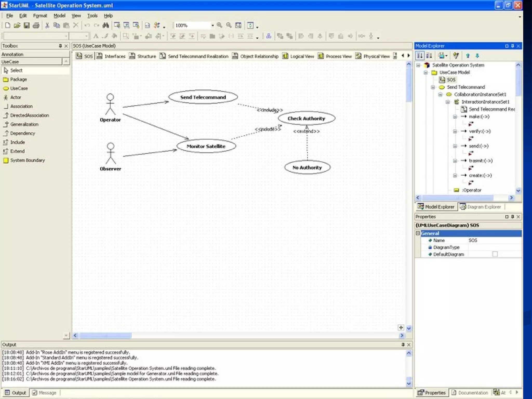
Task: Collapse the General section in Properties
Action: click(x=418, y=233)
